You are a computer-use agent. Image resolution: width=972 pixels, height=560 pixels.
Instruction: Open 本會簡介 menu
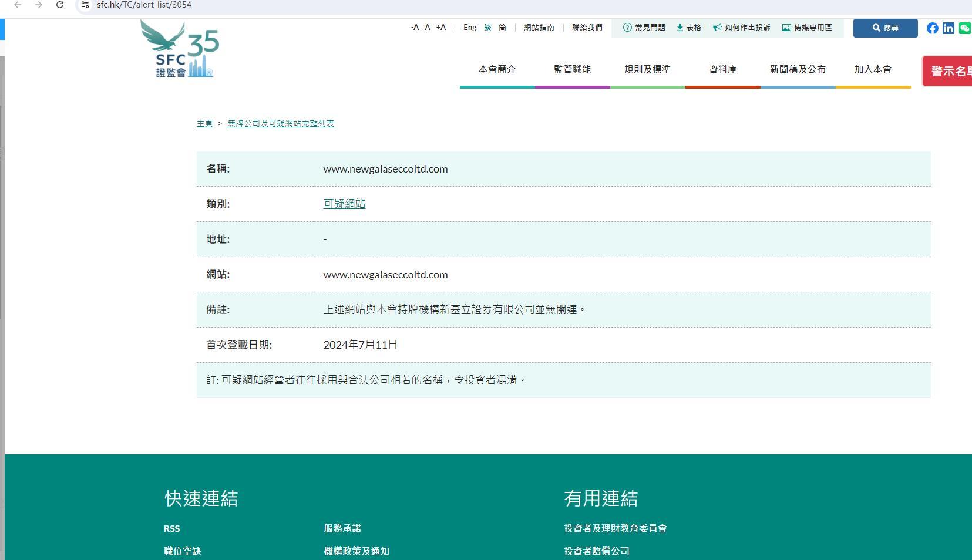point(497,70)
